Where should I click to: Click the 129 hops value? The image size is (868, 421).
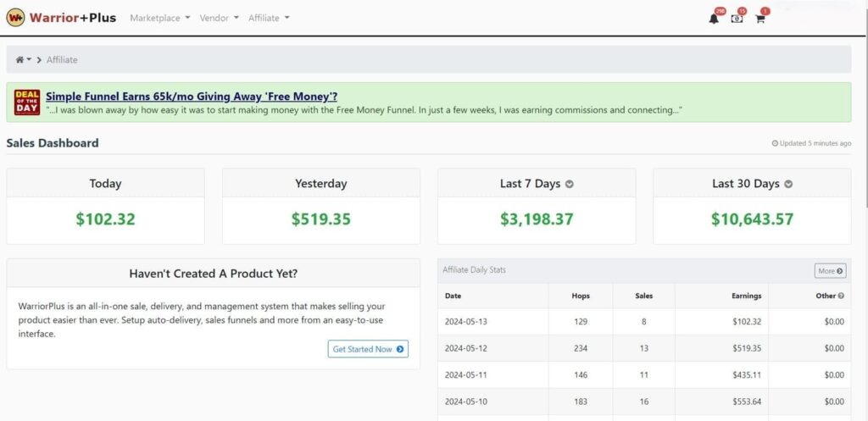coord(581,322)
